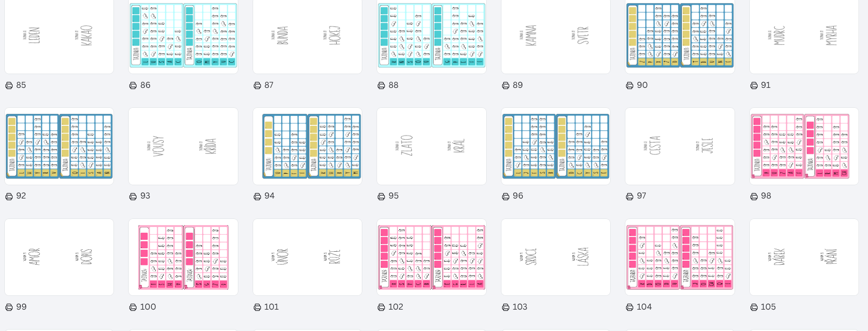Click the print icon for page 85
Image resolution: width=868 pixels, height=331 pixels.
9,85
